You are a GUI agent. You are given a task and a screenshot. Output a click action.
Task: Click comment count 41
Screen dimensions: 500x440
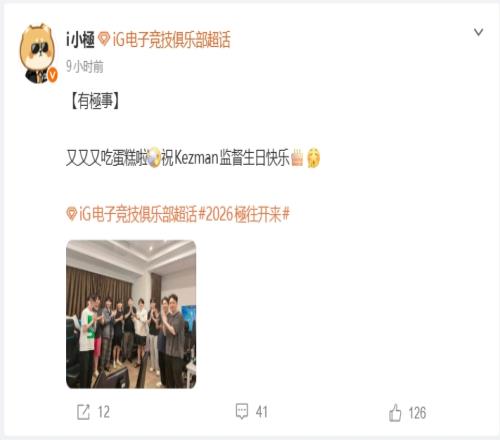pos(262,412)
